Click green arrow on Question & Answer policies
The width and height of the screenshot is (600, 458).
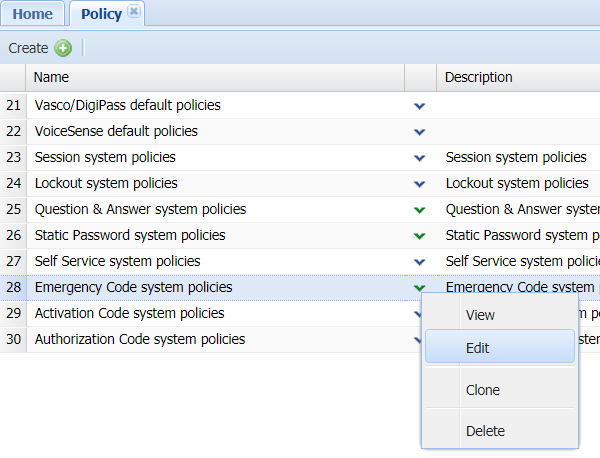pyautogui.click(x=420, y=209)
